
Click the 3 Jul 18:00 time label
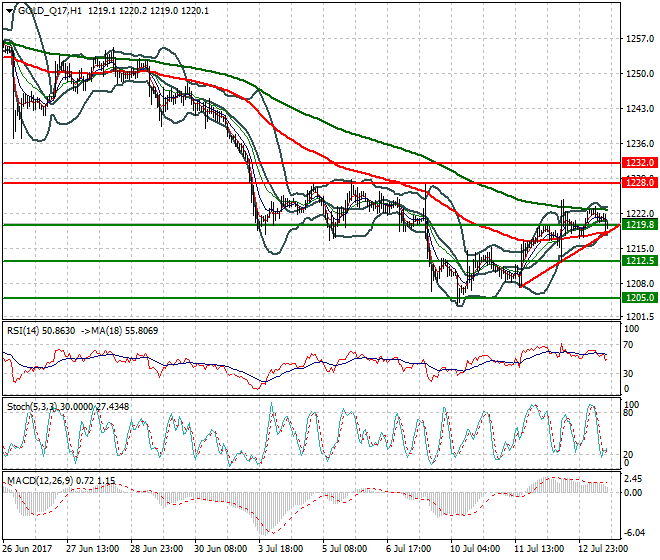280,549
